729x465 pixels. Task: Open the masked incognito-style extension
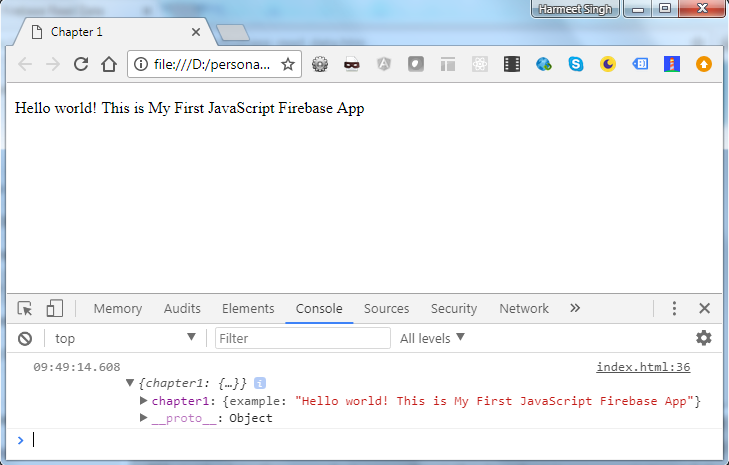352,64
